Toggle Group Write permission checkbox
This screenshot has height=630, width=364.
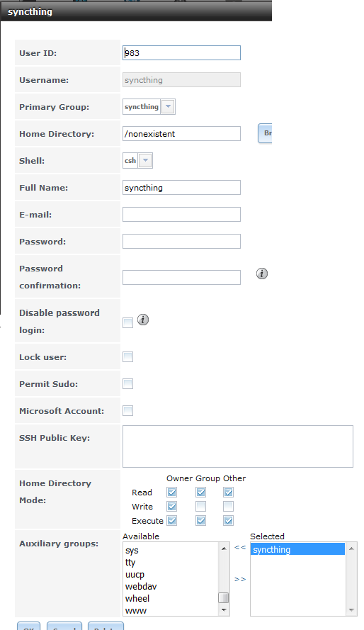[200, 506]
